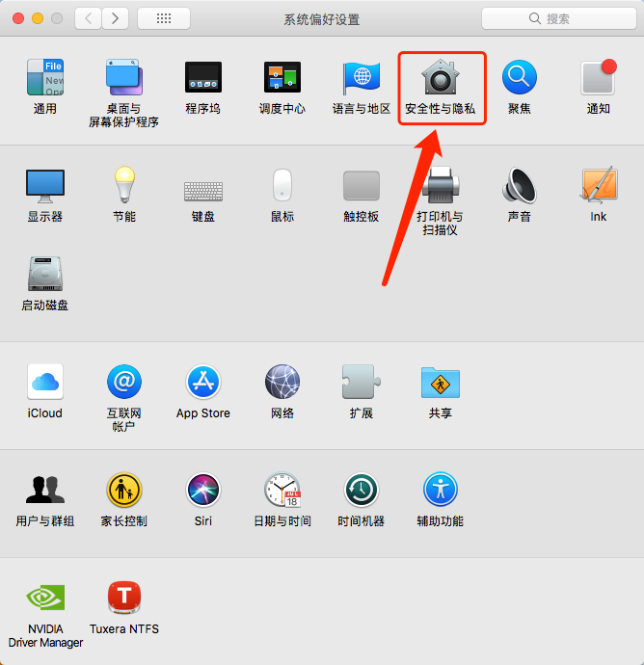Viewport: 644px width, 665px height.
Task: Focus the 搜索 search field
Action: coord(559,18)
